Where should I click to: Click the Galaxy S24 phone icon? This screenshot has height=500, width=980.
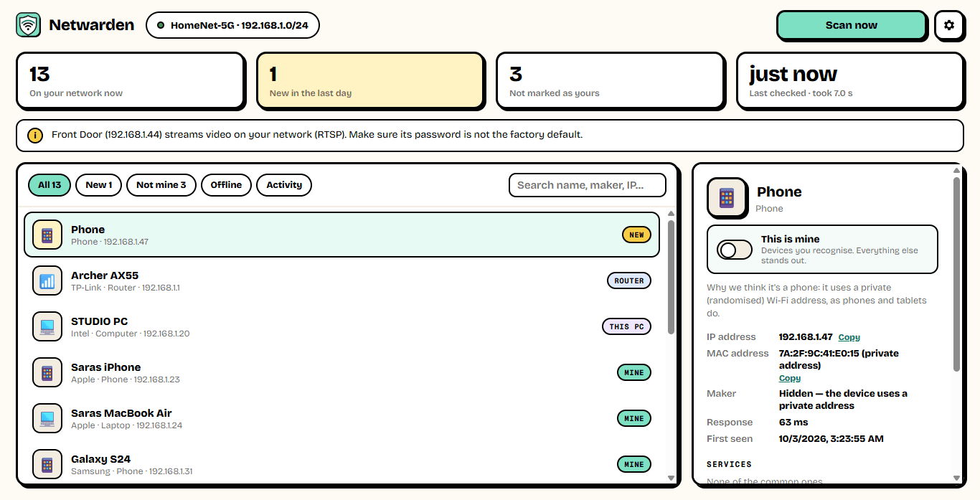point(47,464)
